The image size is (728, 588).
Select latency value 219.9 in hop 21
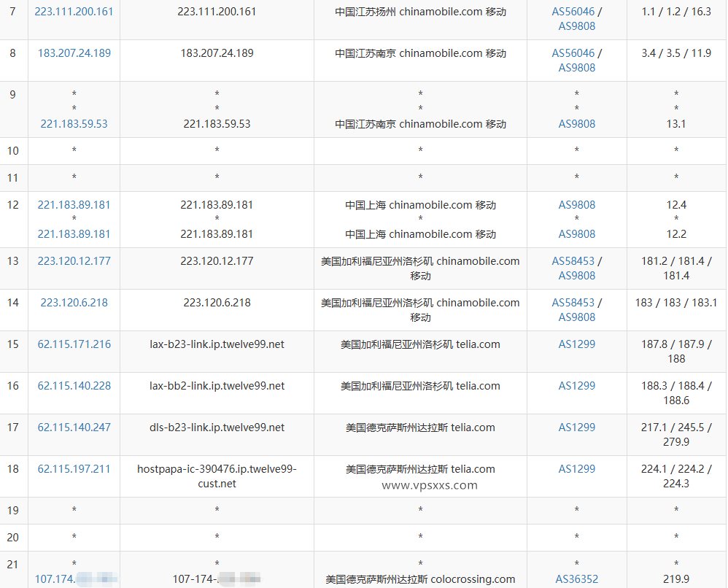point(676,579)
